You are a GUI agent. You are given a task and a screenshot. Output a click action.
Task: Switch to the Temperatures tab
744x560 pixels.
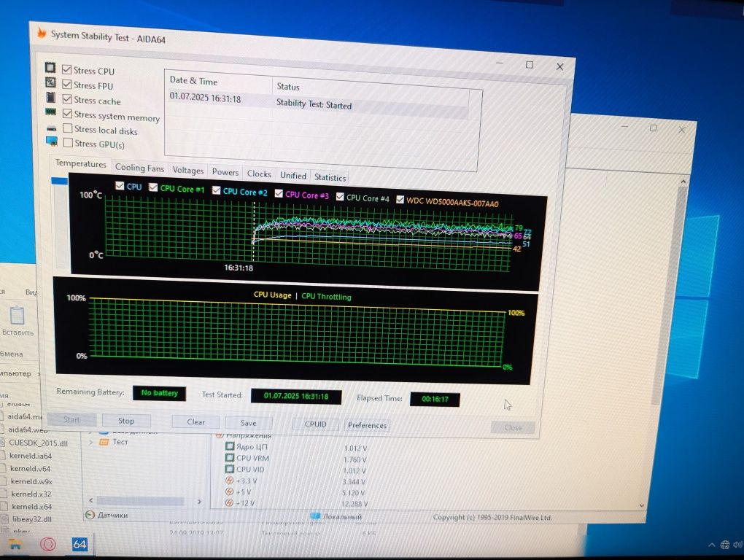pyautogui.click(x=81, y=163)
